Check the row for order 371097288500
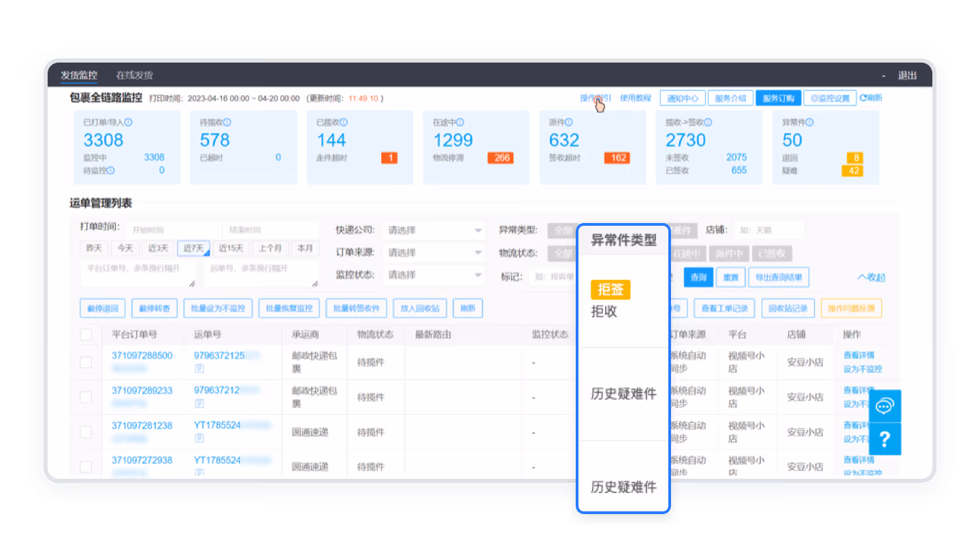The height and width of the screenshot is (544, 980). tap(86, 362)
